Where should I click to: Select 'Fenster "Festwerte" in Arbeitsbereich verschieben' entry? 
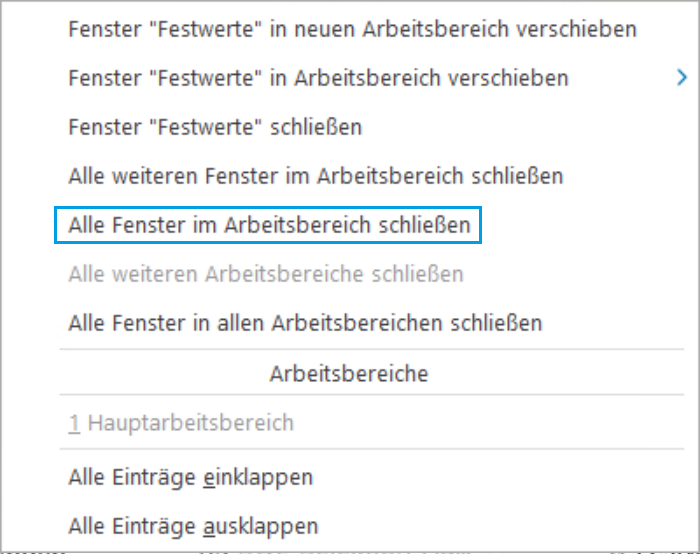coord(318,77)
